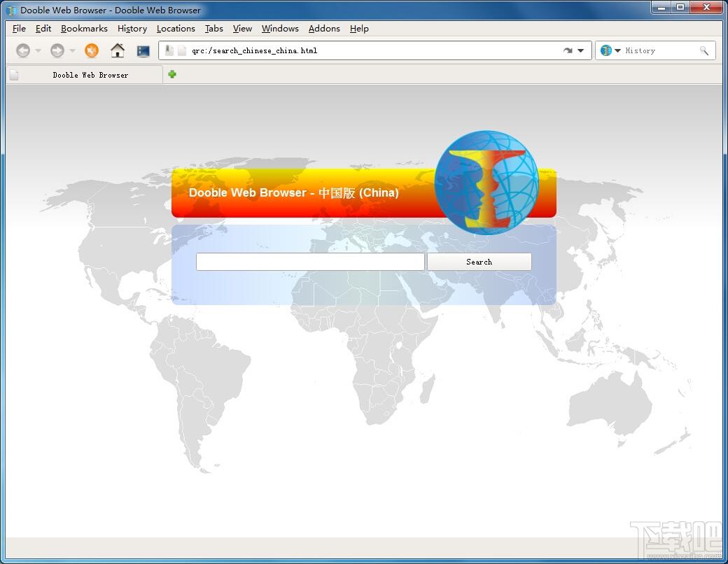Open the Help menu
The width and height of the screenshot is (728, 564).
click(359, 28)
